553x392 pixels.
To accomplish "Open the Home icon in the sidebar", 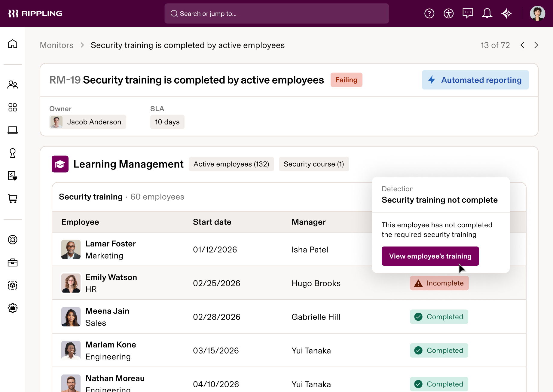I will (13, 44).
